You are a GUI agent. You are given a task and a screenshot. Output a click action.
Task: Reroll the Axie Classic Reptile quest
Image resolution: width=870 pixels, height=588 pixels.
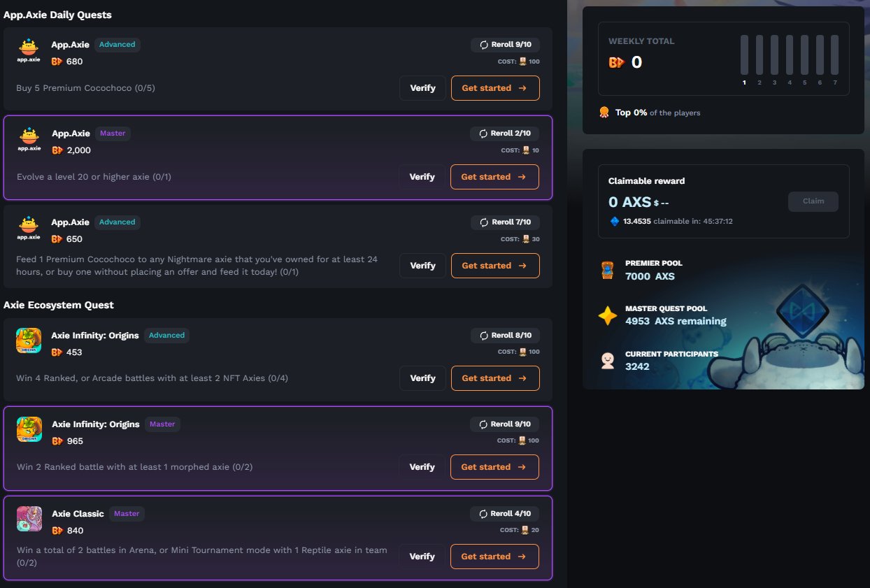point(505,514)
